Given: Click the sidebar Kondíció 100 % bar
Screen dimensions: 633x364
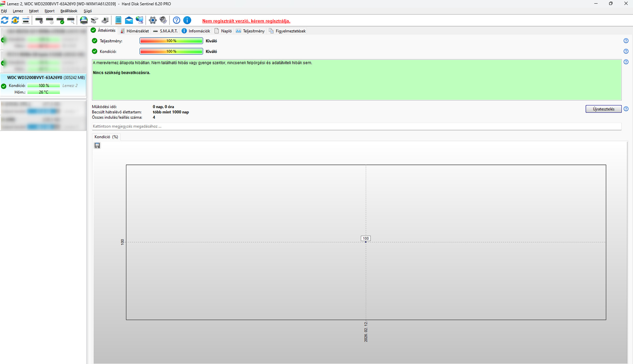Looking at the screenshot, I should [44, 86].
